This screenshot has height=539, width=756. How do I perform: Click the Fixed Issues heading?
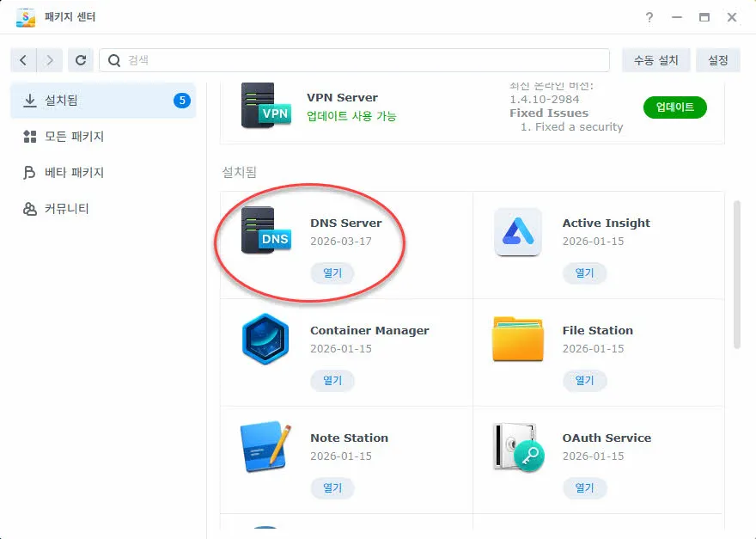click(549, 113)
